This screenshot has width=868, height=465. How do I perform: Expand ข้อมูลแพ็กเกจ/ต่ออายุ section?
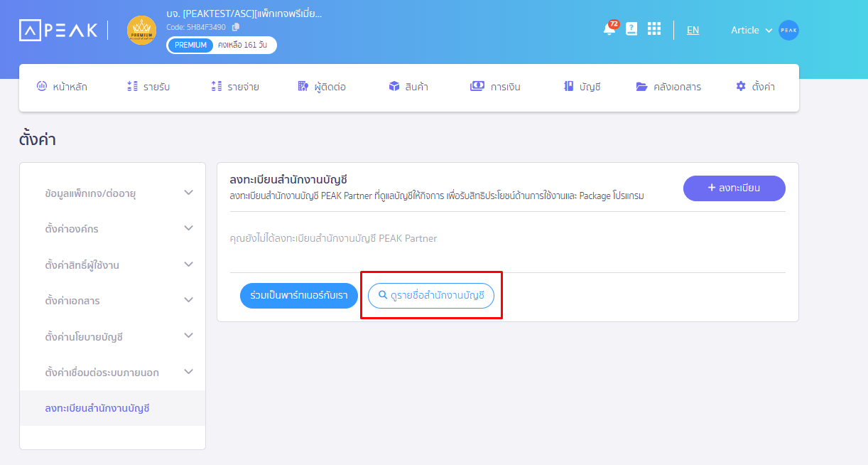click(112, 192)
